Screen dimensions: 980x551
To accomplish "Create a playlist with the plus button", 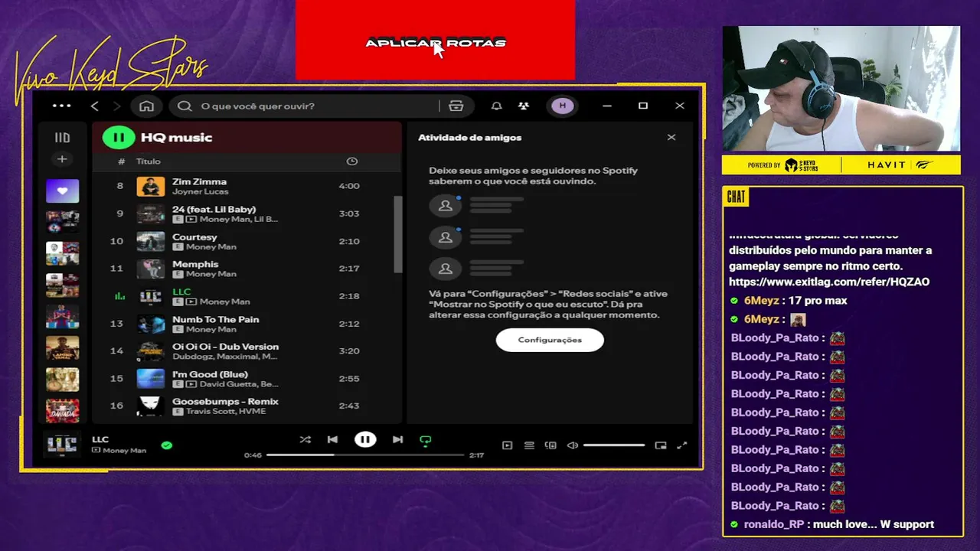I will pos(62,159).
